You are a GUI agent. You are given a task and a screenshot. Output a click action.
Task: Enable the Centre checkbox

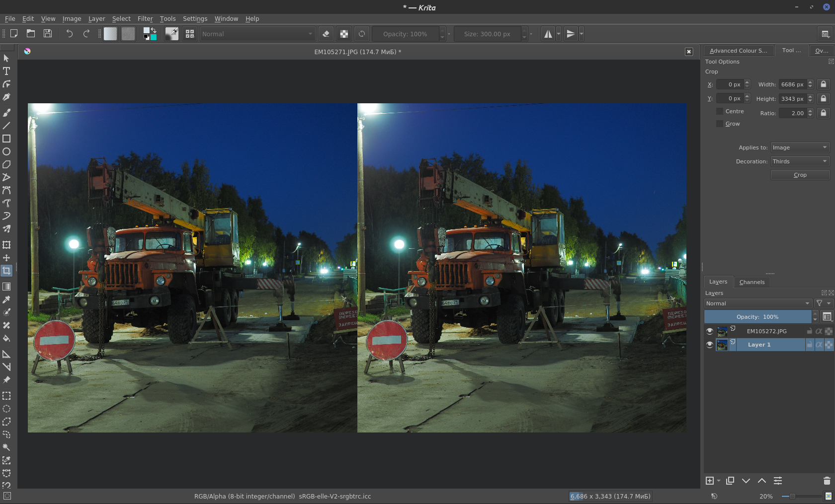[720, 111]
